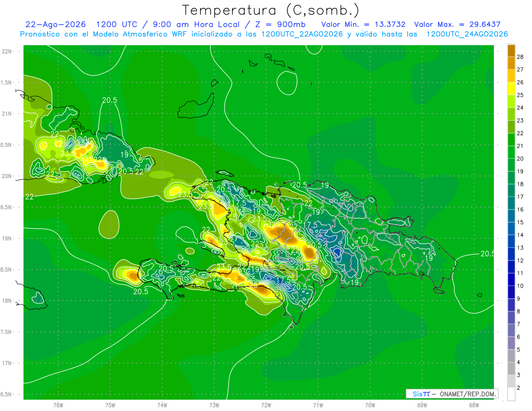
Task: Pick the purple swatch between 5 and 6
Action: 511,344
